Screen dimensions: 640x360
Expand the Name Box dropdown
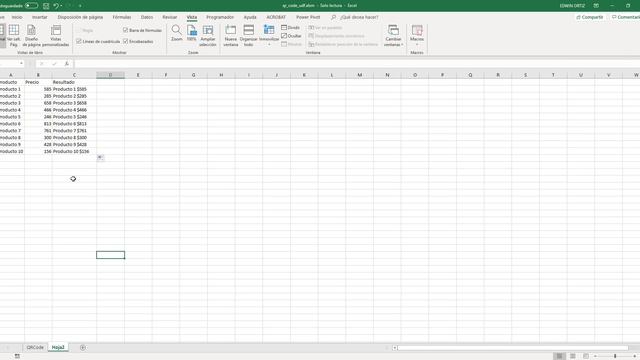(x=21, y=64)
